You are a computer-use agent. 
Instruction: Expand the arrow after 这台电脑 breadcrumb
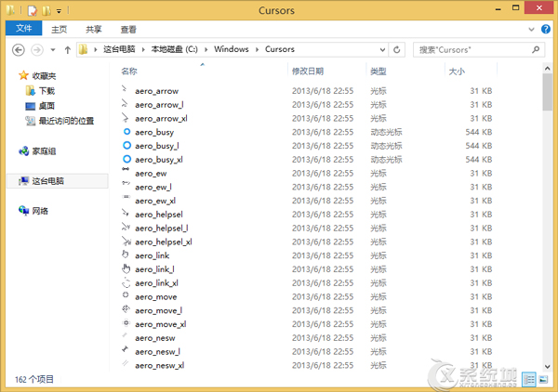pos(143,50)
